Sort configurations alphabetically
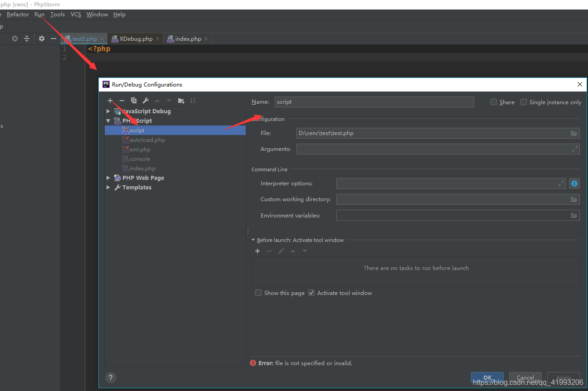Viewport: 588px width, 391px height. [x=193, y=101]
